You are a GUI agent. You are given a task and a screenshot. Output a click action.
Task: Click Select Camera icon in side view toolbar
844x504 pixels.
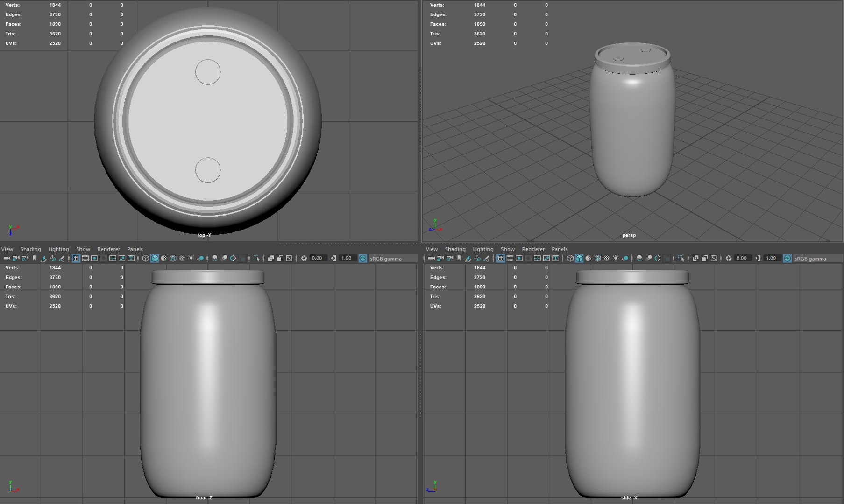pos(431,258)
